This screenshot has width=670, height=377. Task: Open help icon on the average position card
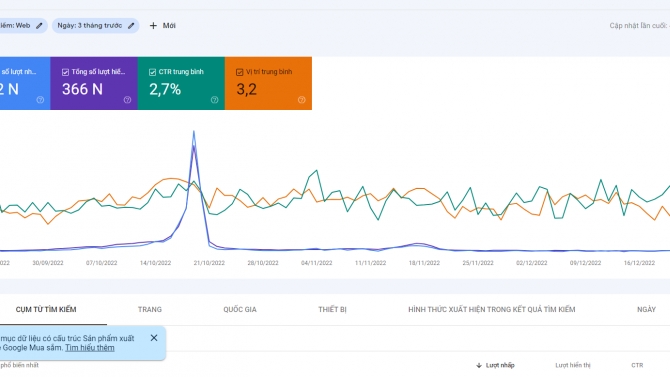click(x=302, y=100)
